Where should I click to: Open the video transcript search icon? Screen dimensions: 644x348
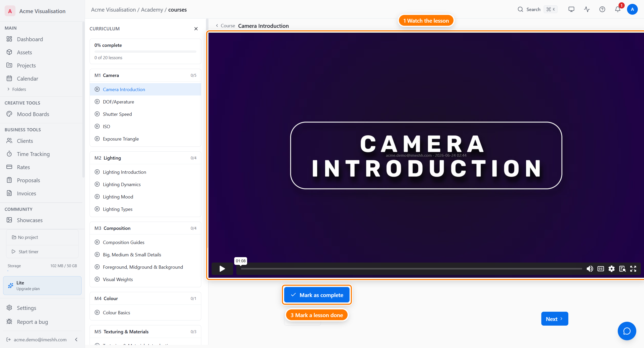pyautogui.click(x=622, y=269)
